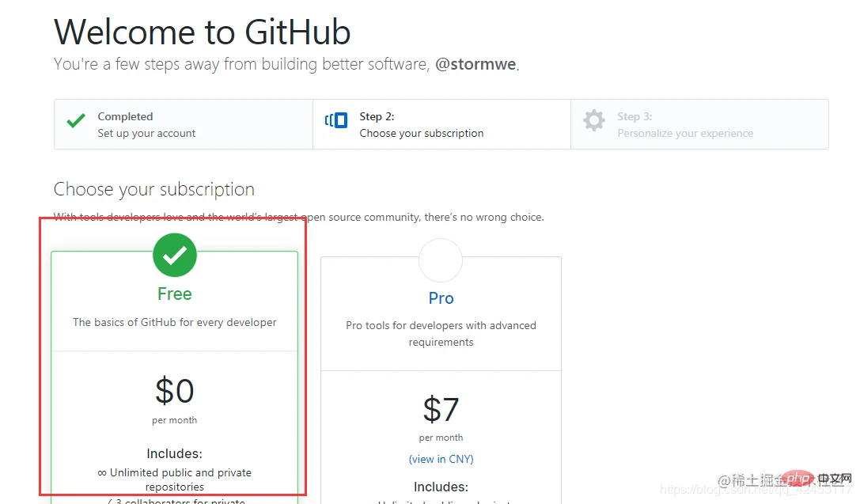This screenshot has width=860, height=504.
Task: Click the Step 3 gear icon
Action: (593, 120)
